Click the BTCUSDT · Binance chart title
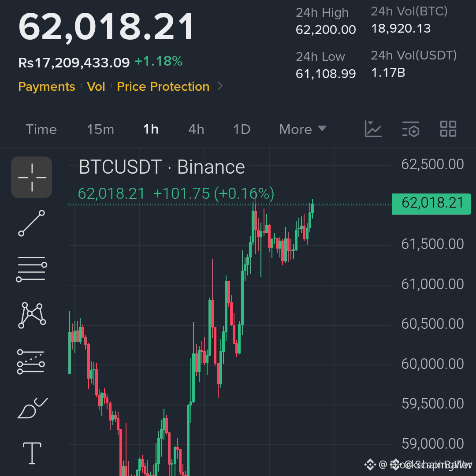Viewport: 476px width, 476px height. pos(162,167)
